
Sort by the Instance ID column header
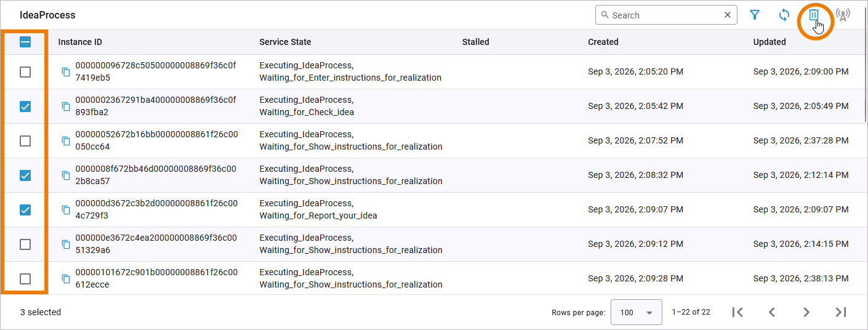pyautogui.click(x=80, y=42)
